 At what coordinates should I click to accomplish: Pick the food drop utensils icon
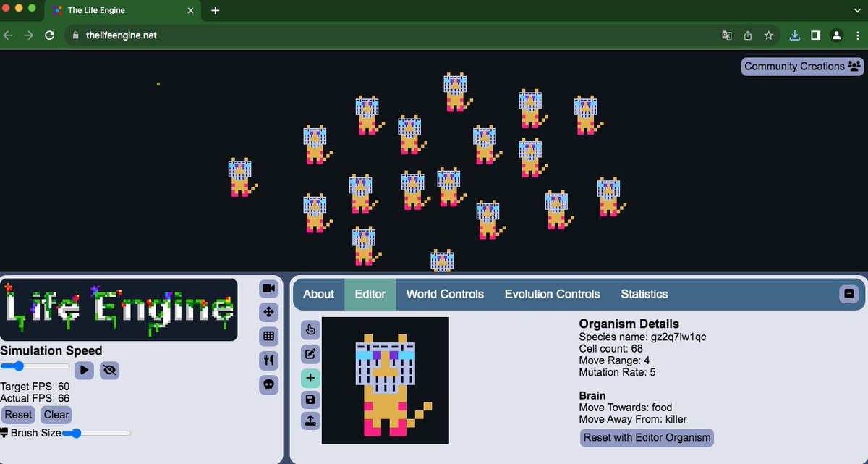(x=269, y=360)
